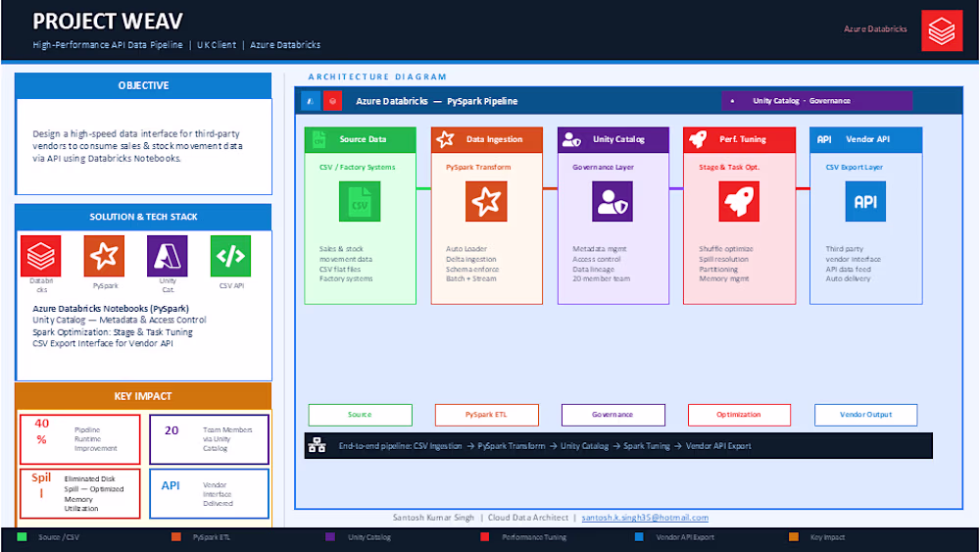Click 'CSV / Factory Systems' subtitle text
Screen dimensions: 980x552
[x=358, y=167]
